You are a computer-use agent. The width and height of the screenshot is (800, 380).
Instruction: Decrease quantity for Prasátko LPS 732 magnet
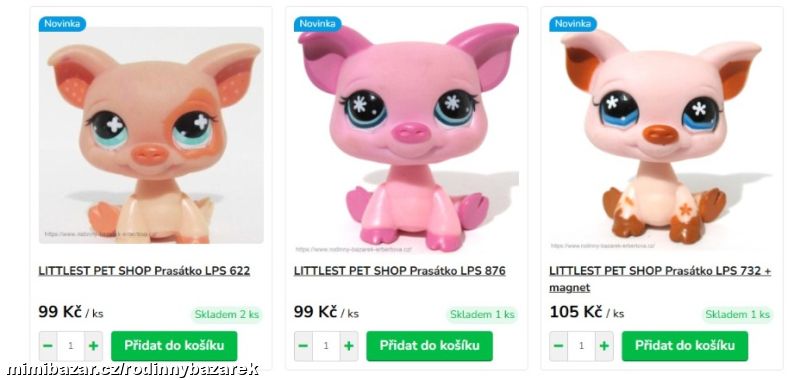click(x=559, y=346)
